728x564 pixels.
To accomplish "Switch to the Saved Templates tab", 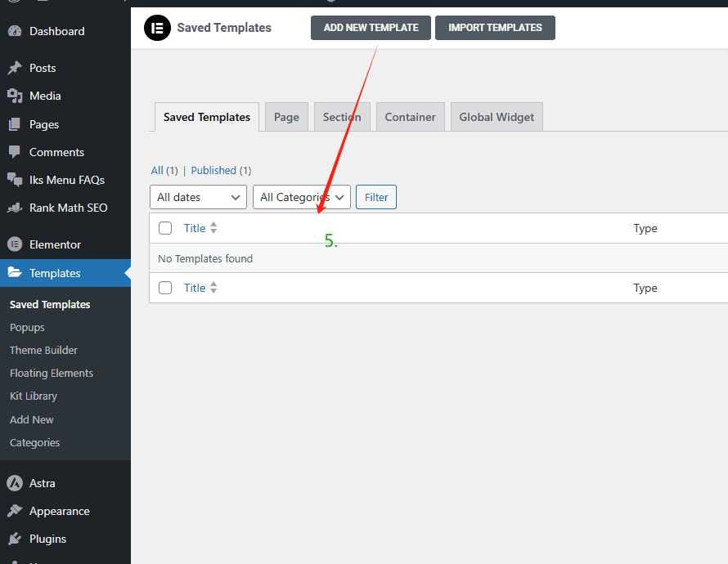I will click(207, 117).
